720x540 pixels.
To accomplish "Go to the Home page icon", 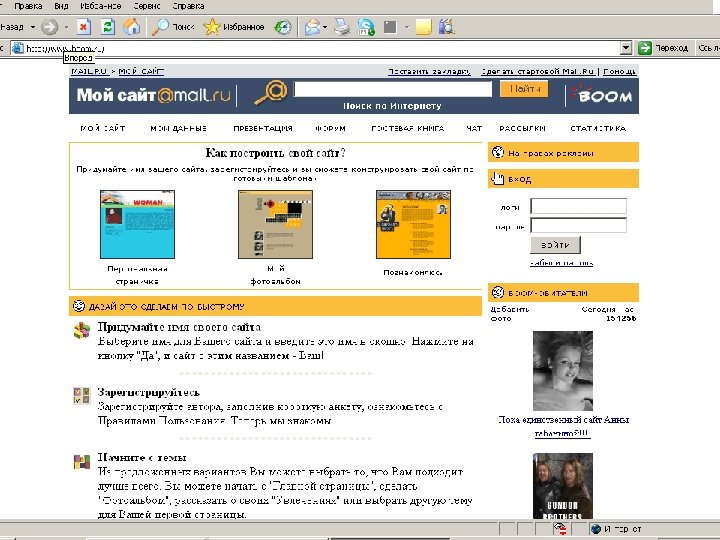I will [x=132, y=27].
